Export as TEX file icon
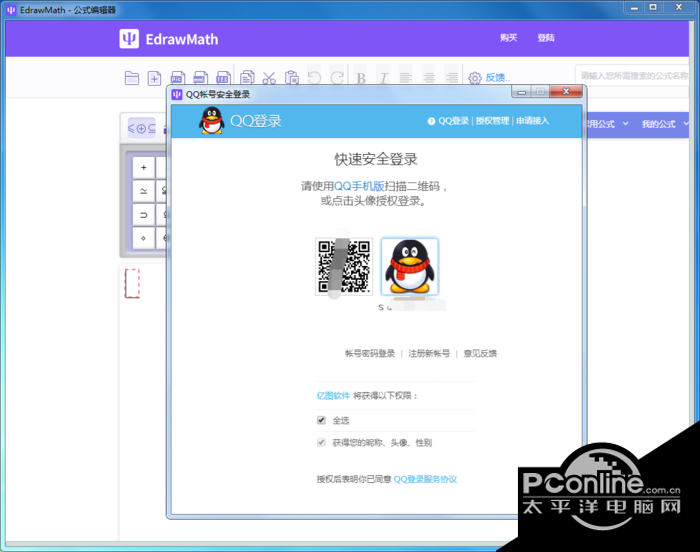This screenshot has width=700, height=552. [x=223, y=78]
